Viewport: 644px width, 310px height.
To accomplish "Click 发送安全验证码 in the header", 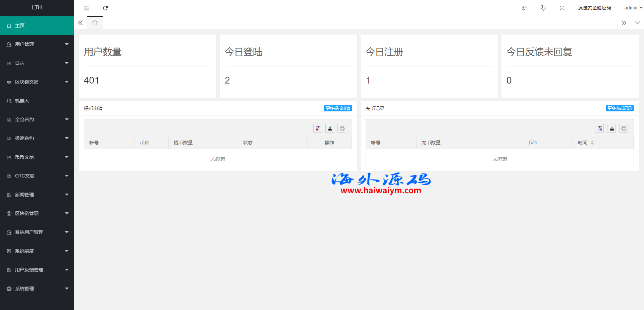I will point(594,8).
